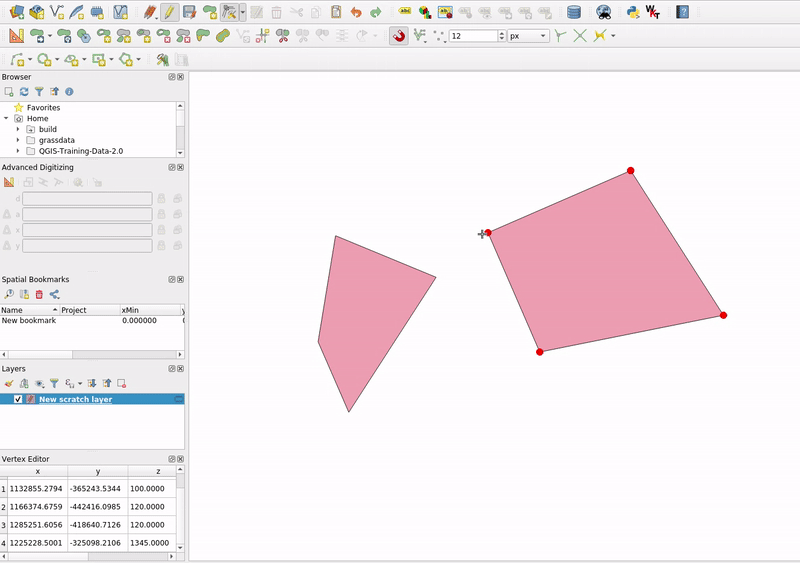Click the Delete Ring tool icon
The height and width of the screenshot is (563, 800).
(163, 35)
